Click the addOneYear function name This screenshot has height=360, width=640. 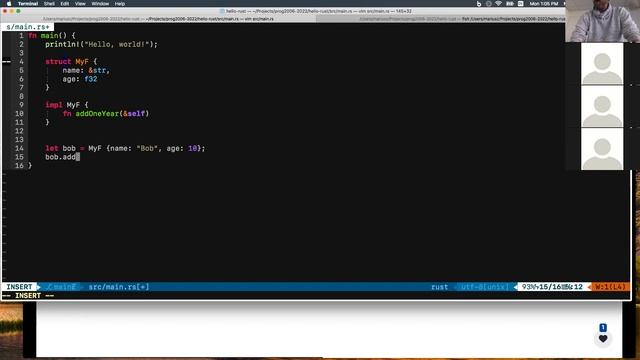pos(97,113)
